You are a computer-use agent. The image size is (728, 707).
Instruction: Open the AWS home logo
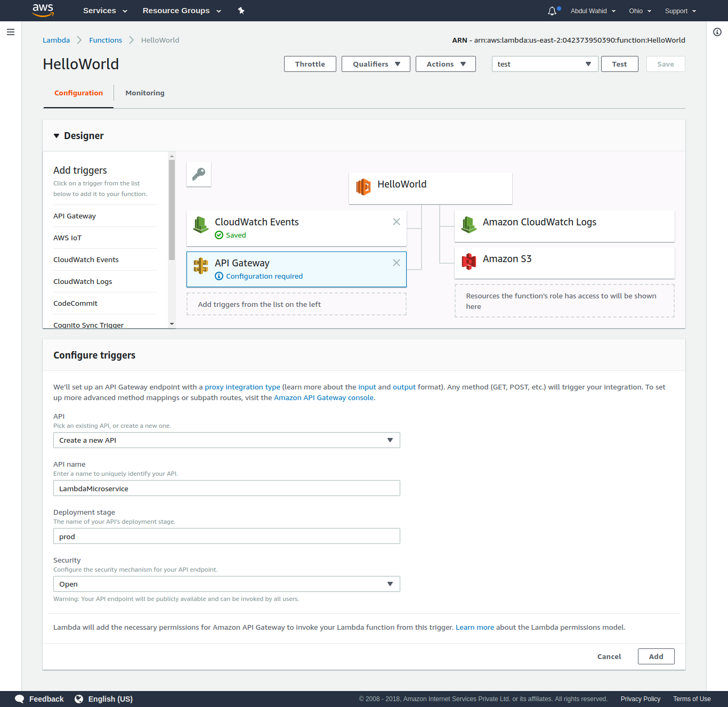pos(43,10)
